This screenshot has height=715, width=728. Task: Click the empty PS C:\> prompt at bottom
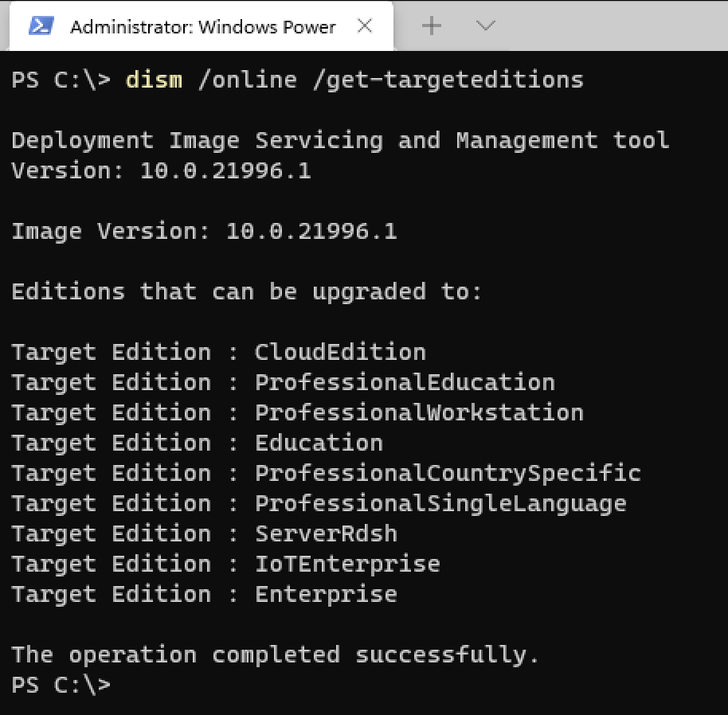[x=61, y=685]
